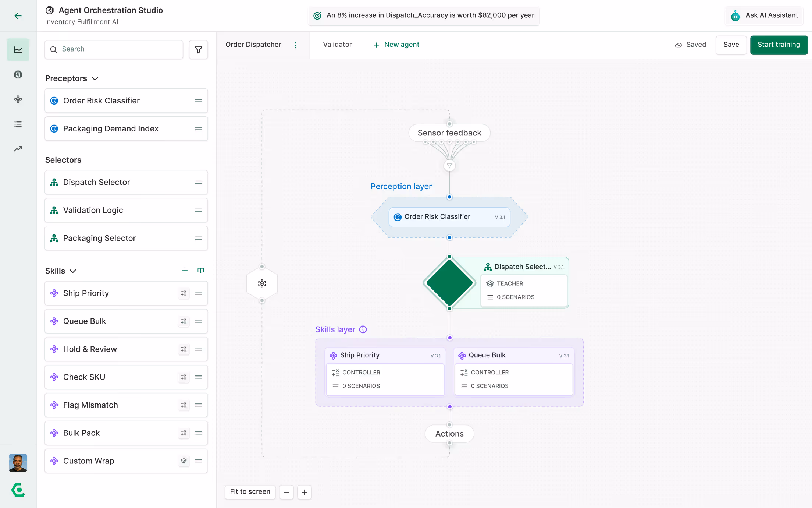Screen dimensions: 812x508
Task: Select Check SKU skill
Action: (126, 377)
